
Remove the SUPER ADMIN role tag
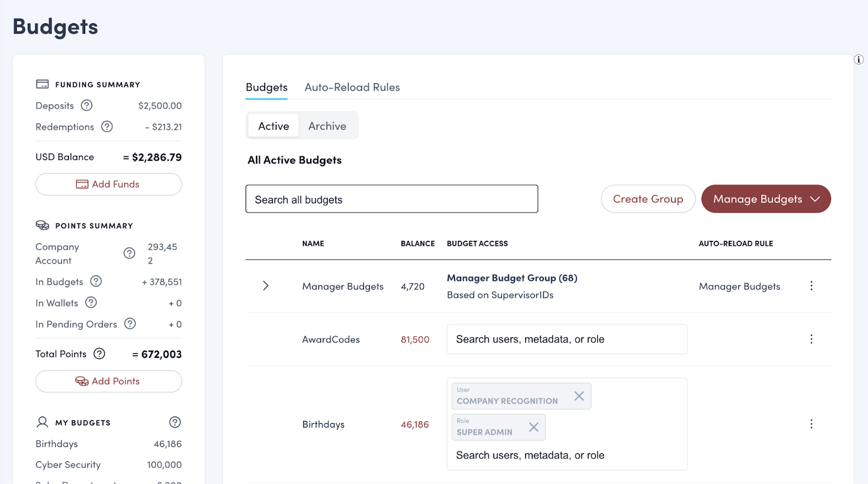coord(534,427)
